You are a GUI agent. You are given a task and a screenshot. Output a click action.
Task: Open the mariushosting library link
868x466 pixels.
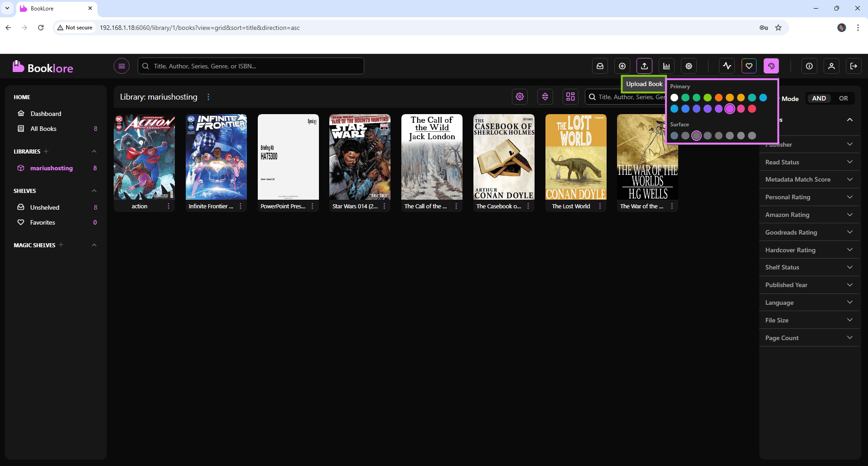[51, 168]
